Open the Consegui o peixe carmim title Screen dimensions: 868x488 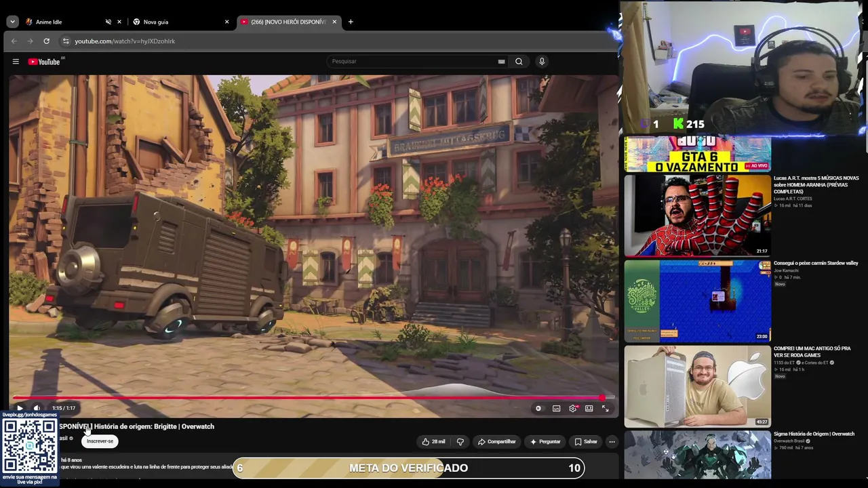(816, 263)
